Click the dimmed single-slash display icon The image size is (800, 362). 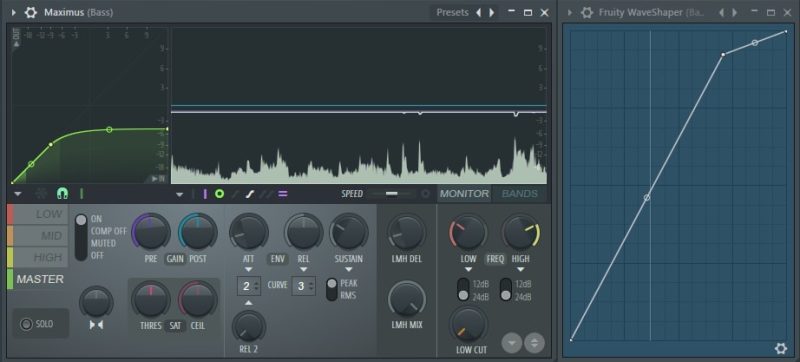point(235,194)
